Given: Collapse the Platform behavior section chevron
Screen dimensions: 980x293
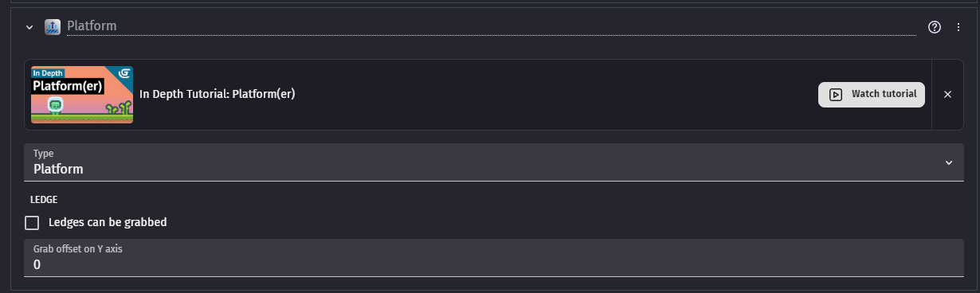Looking at the screenshot, I should point(29,27).
